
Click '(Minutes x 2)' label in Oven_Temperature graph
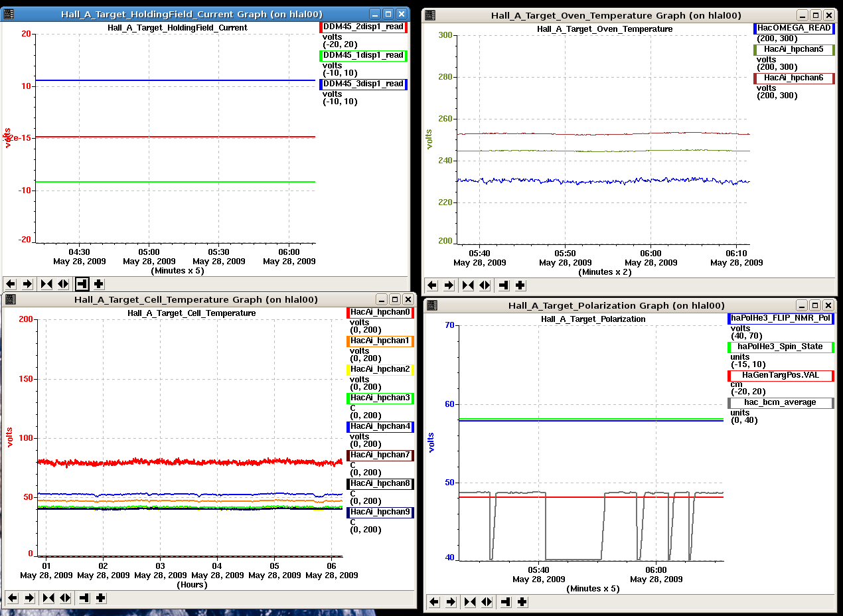[x=605, y=272]
